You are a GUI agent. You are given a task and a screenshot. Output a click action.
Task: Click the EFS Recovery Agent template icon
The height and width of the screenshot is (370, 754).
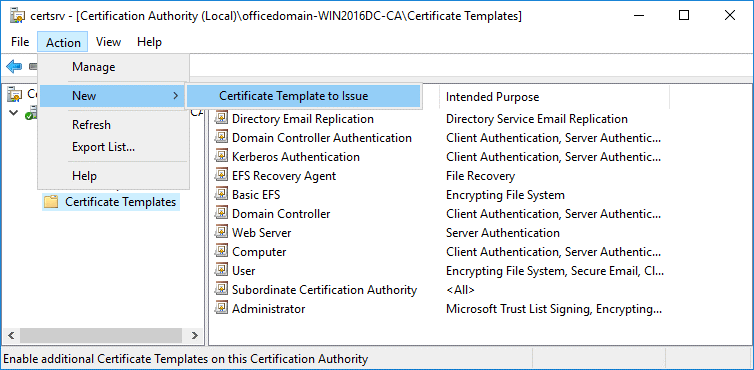(x=221, y=176)
